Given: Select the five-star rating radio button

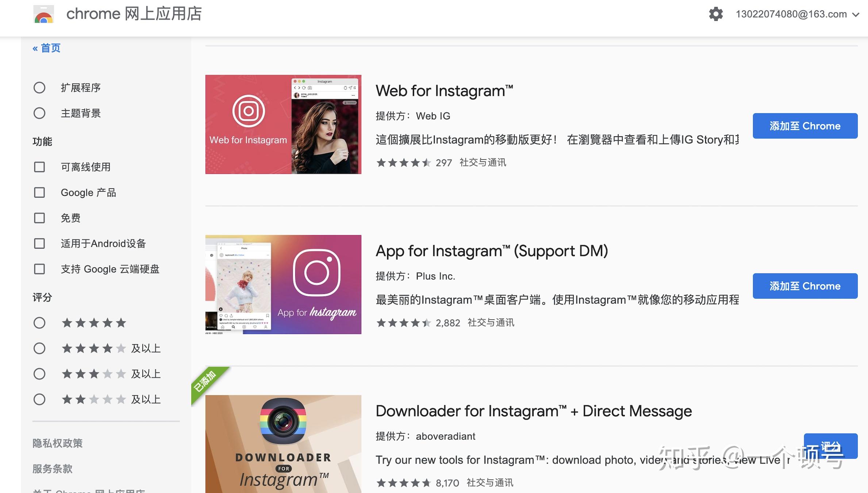Looking at the screenshot, I should point(39,323).
